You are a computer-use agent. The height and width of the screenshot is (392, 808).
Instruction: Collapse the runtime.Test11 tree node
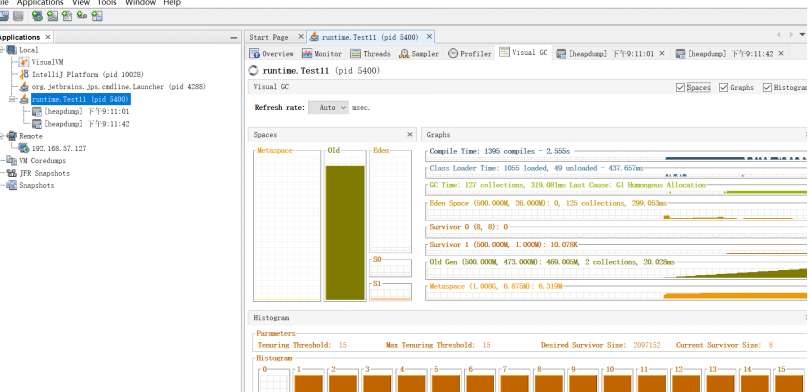[x=11, y=99]
